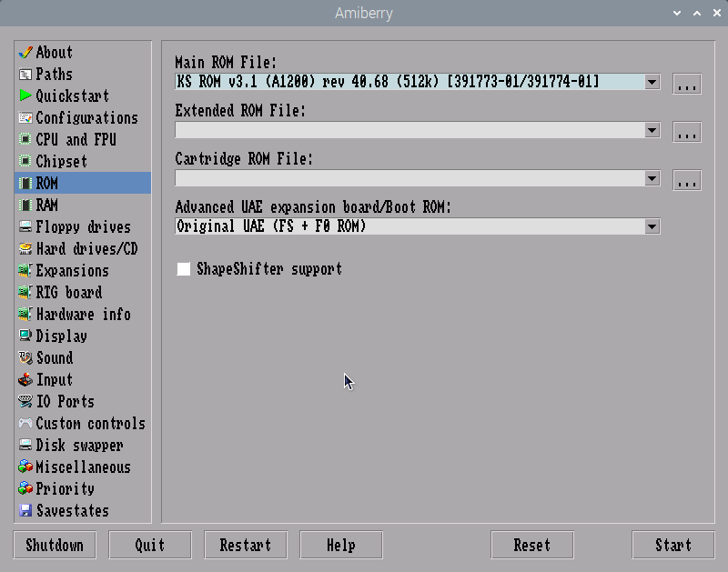The image size is (728, 572).
Task: Enable ShapeShifter support checkbox
Action: click(x=184, y=268)
